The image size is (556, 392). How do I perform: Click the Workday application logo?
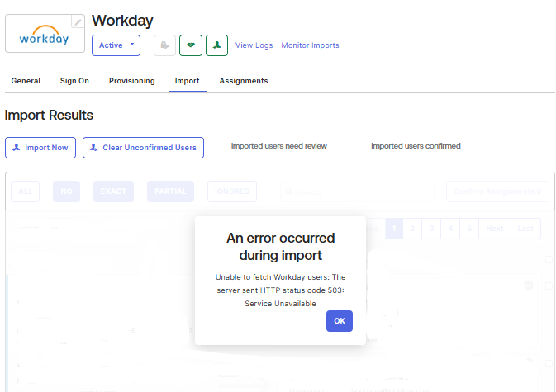[x=45, y=34]
